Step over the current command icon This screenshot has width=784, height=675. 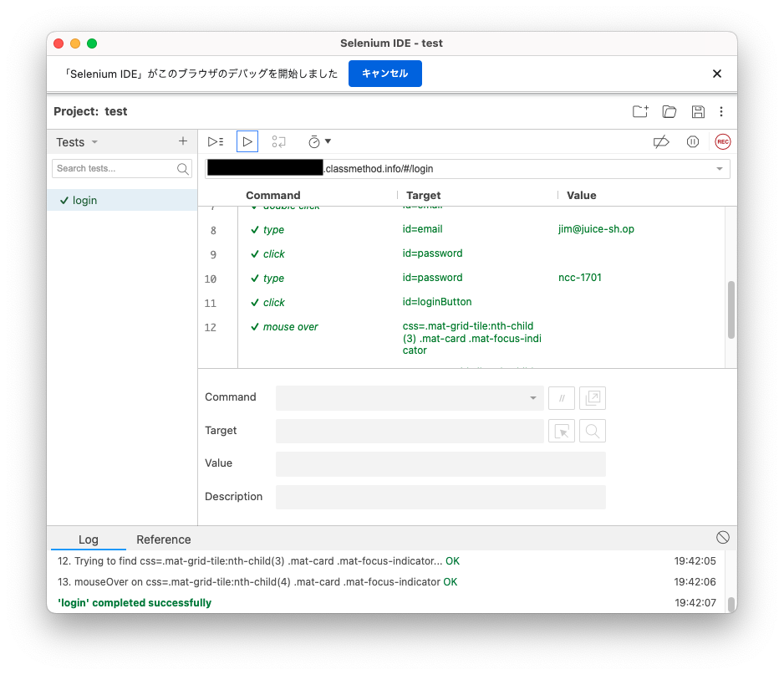278,142
